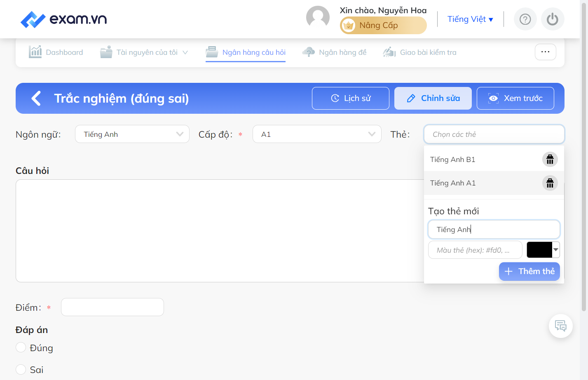Click the Chỉnh sửa button
This screenshot has height=380, width=588.
coord(433,98)
